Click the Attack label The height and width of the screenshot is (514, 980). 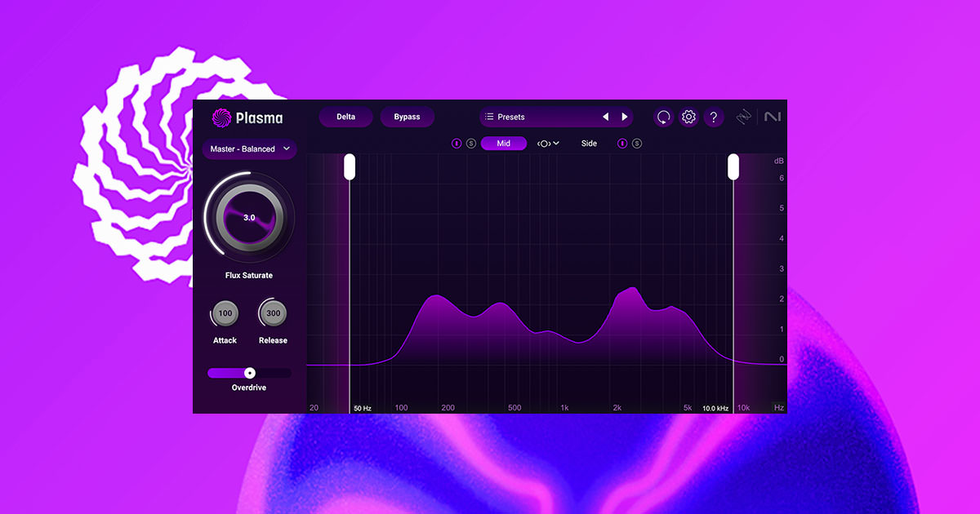pos(225,340)
